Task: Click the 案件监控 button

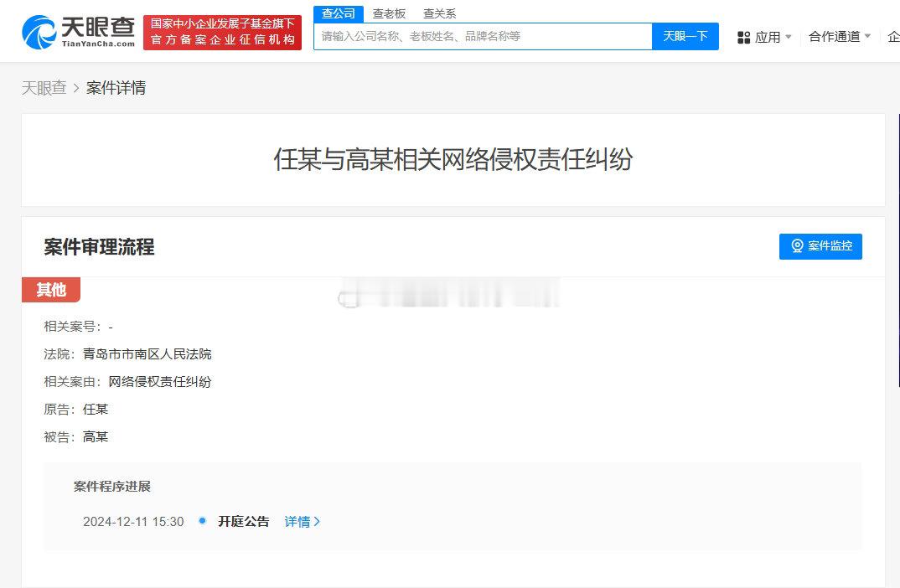Action: [x=820, y=246]
